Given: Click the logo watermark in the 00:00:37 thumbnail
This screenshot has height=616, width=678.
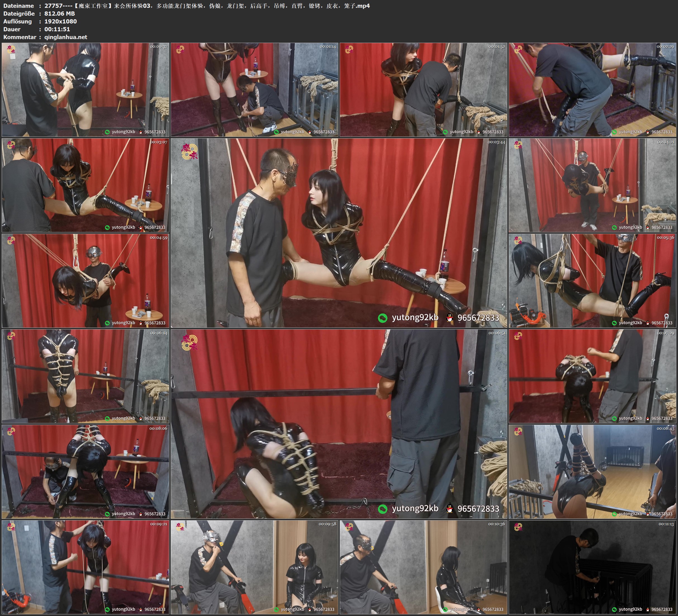Looking at the screenshot, I should pyautogui.click(x=11, y=49).
